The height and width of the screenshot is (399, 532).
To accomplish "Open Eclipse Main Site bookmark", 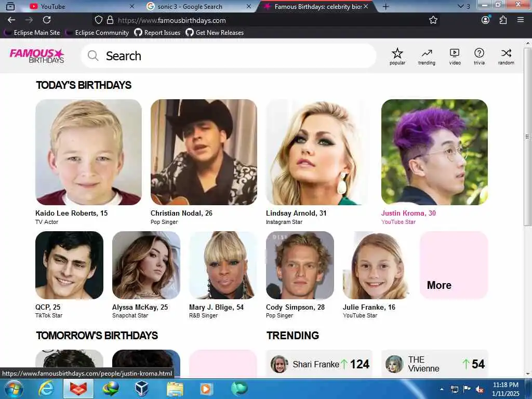I will [x=32, y=33].
